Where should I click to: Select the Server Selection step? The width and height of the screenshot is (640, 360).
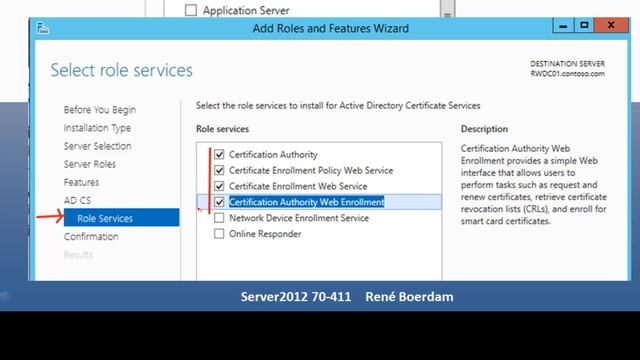[98, 146]
